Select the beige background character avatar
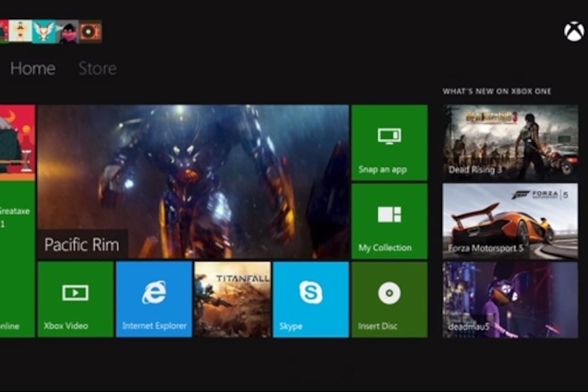Screen dimensions: 588x392 coord(21,31)
